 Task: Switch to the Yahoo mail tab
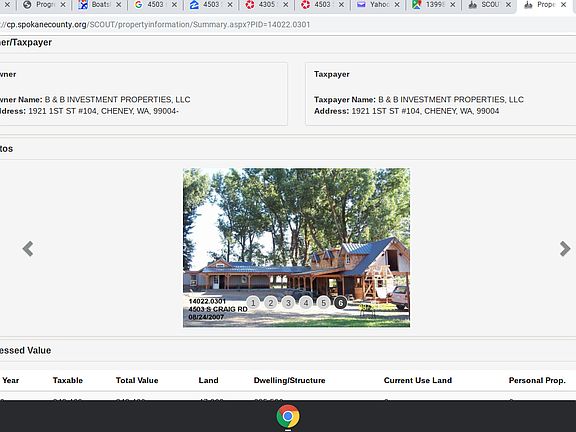[378, 5]
